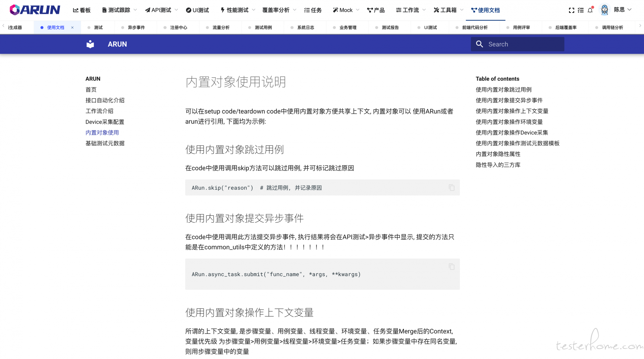Switch to the UI测试 tab in tab strip
Viewport: 644px width, 359px height.
[x=430, y=28]
